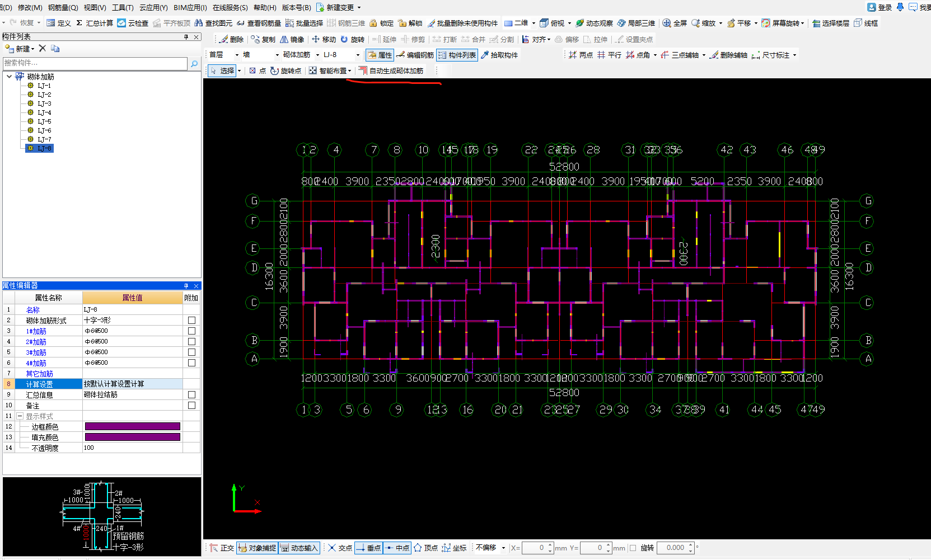Screen dimensions: 931x560
Task: Open the 帮助(H) menu
Action: click(x=265, y=7)
